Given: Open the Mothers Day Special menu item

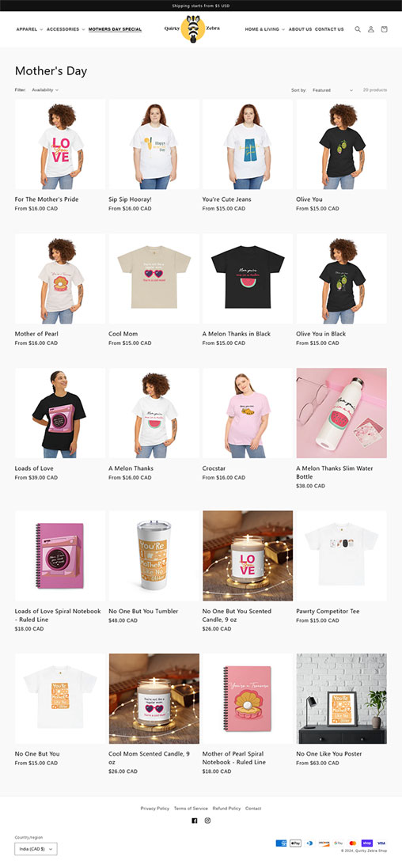Looking at the screenshot, I should pos(116,29).
